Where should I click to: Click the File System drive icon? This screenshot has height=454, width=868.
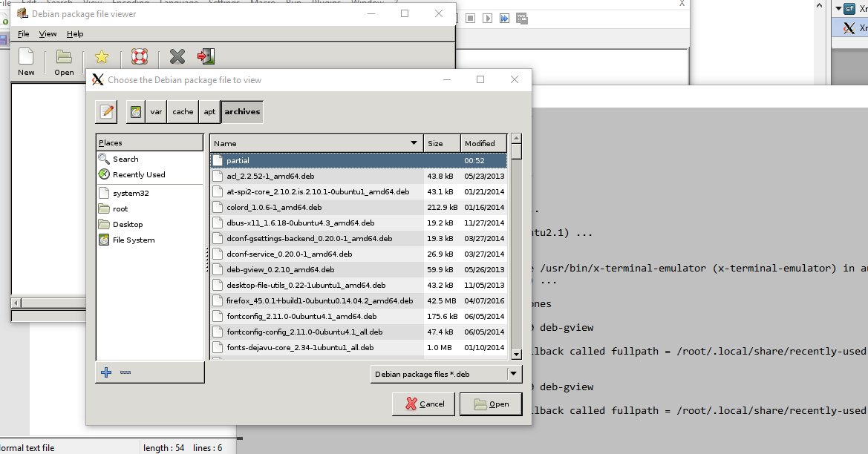point(103,240)
